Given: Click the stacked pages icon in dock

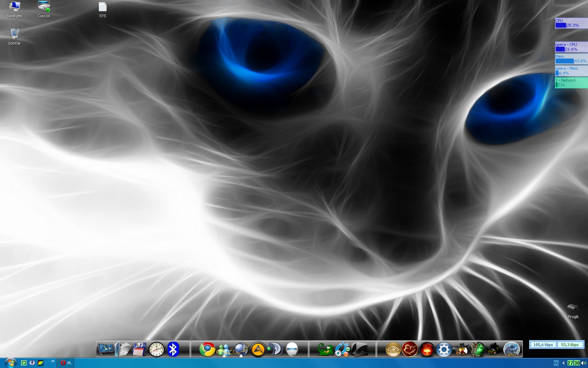Looking at the screenshot, I should tap(123, 349).
